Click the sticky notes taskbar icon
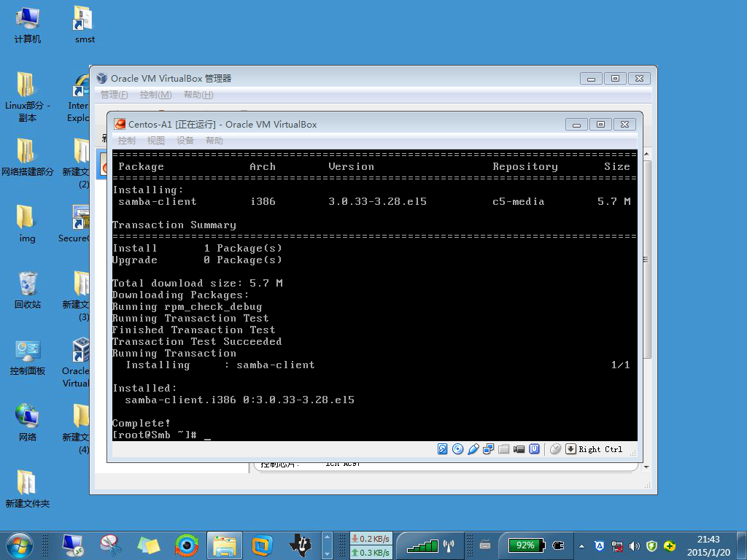 (149, 545)
